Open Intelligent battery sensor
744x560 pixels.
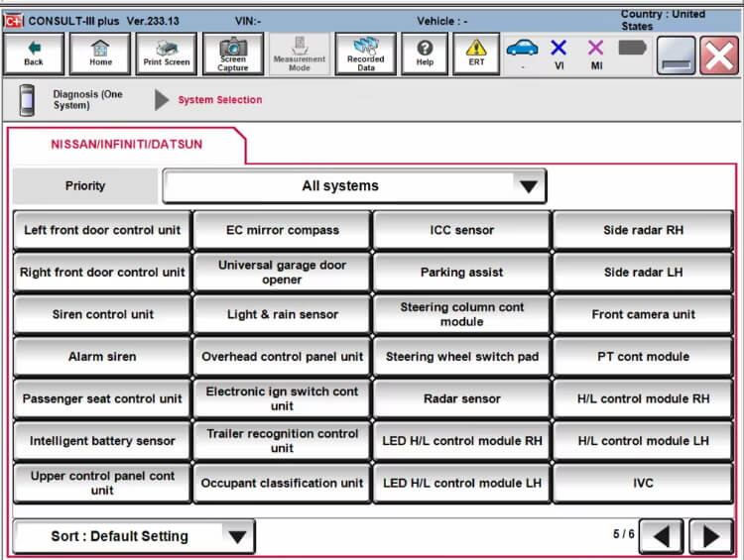102,441
